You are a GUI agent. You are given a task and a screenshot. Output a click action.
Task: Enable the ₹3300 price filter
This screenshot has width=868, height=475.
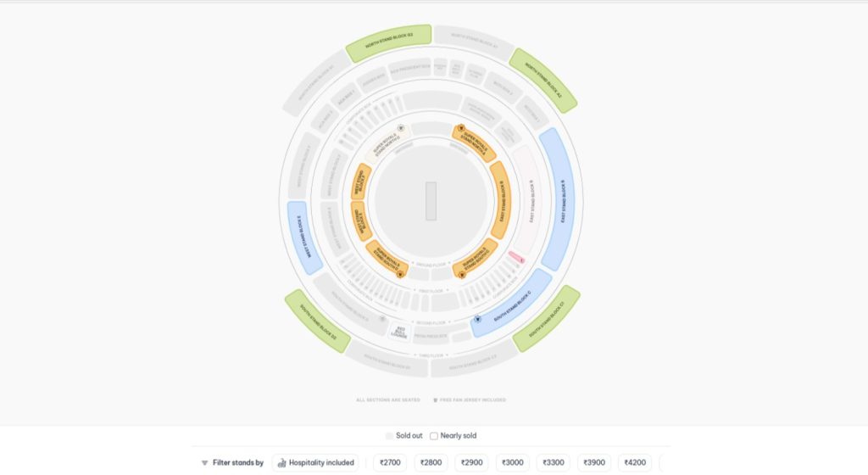554,463
